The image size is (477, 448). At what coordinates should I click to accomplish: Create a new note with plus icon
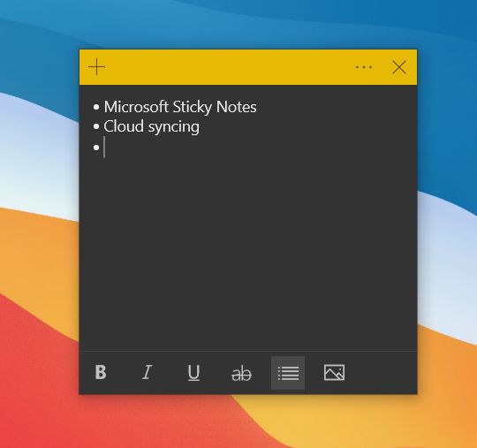point(97,67)
